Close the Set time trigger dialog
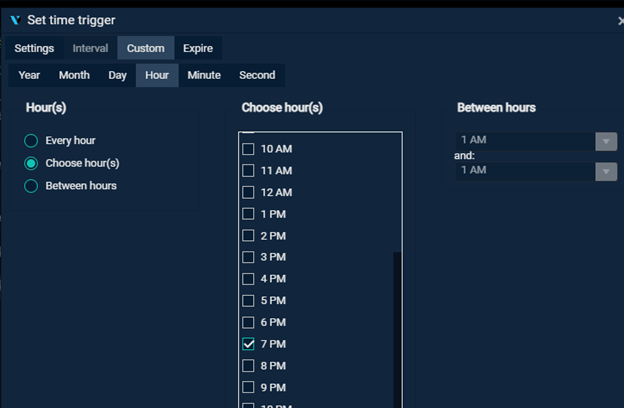The height and width of the screenshot is (408, 624). (619, 20)
